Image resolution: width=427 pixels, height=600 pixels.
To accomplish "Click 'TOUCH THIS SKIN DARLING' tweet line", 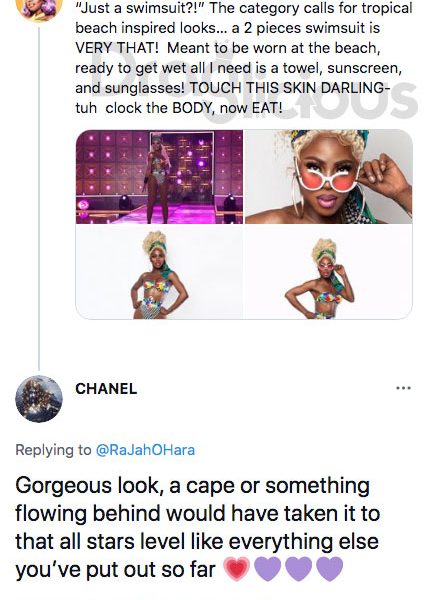I will [288, 88].
